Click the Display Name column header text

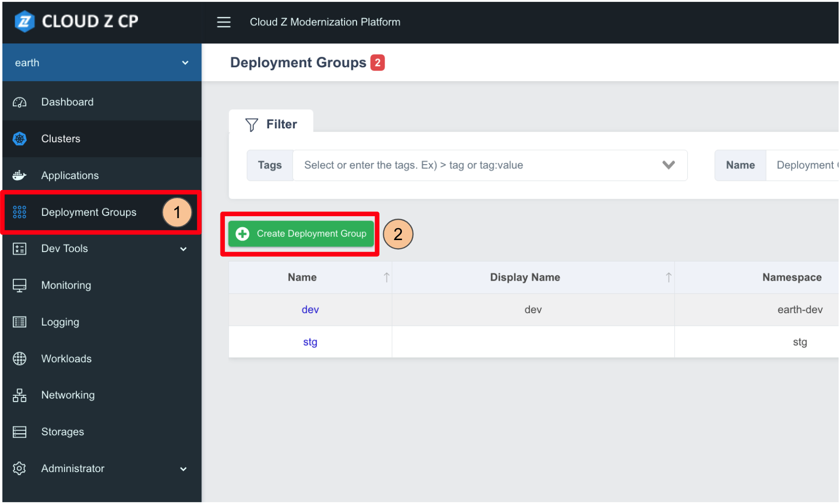525,277
